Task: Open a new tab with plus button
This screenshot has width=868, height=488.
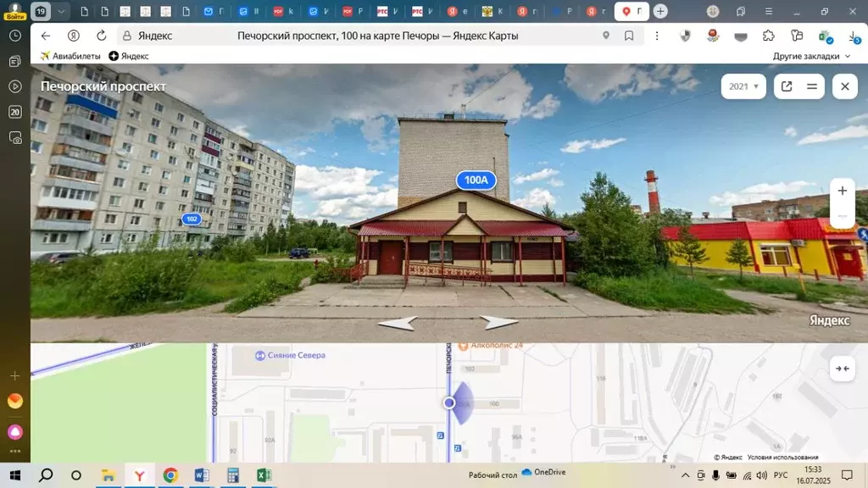Action: click(659, 11)
